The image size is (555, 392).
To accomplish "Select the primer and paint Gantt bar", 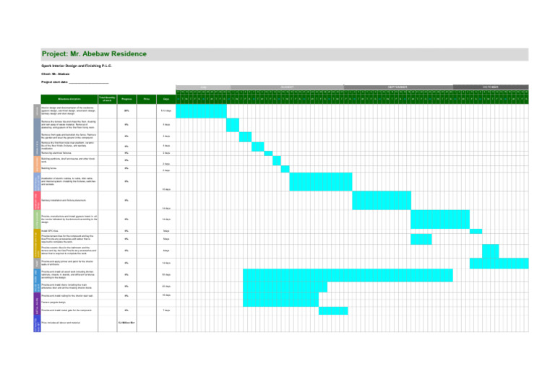I will coord(499,263).
